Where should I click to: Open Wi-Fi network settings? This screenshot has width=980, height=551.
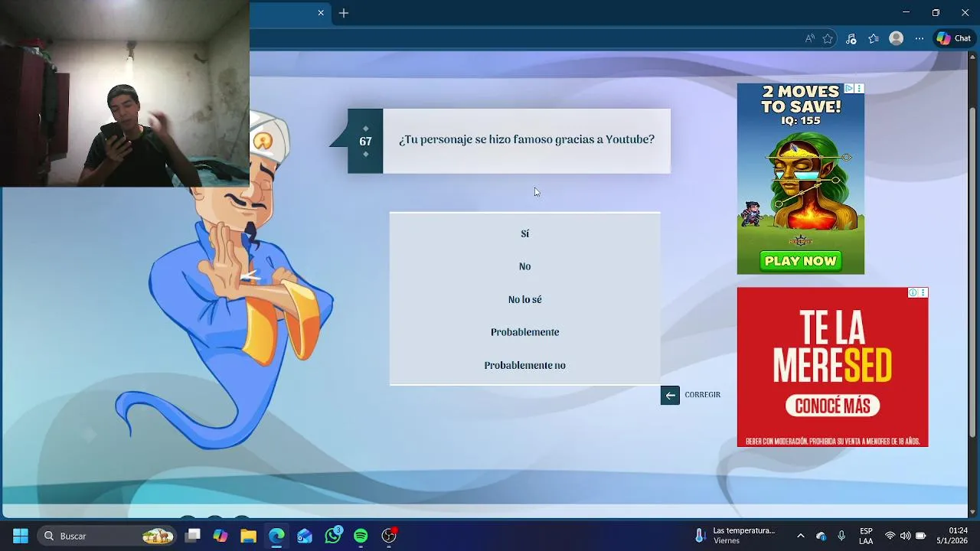pyautogui.click(x=890, y=536)
